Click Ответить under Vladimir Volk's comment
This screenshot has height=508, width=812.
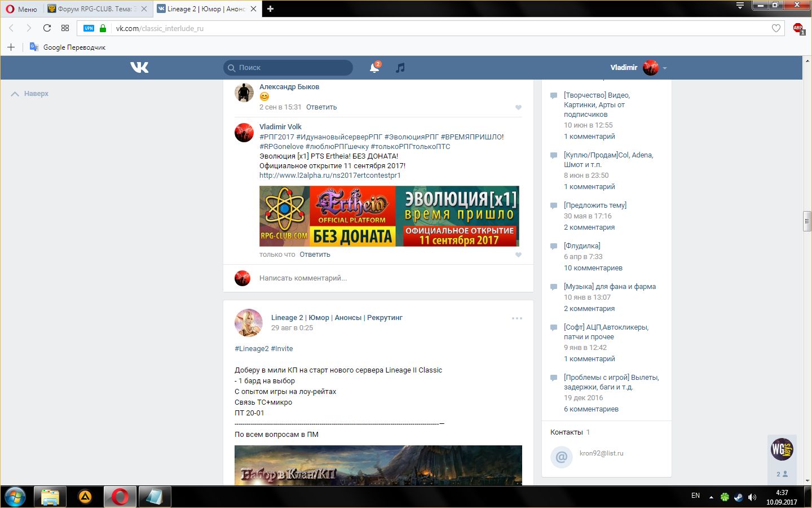pos(315,255)
